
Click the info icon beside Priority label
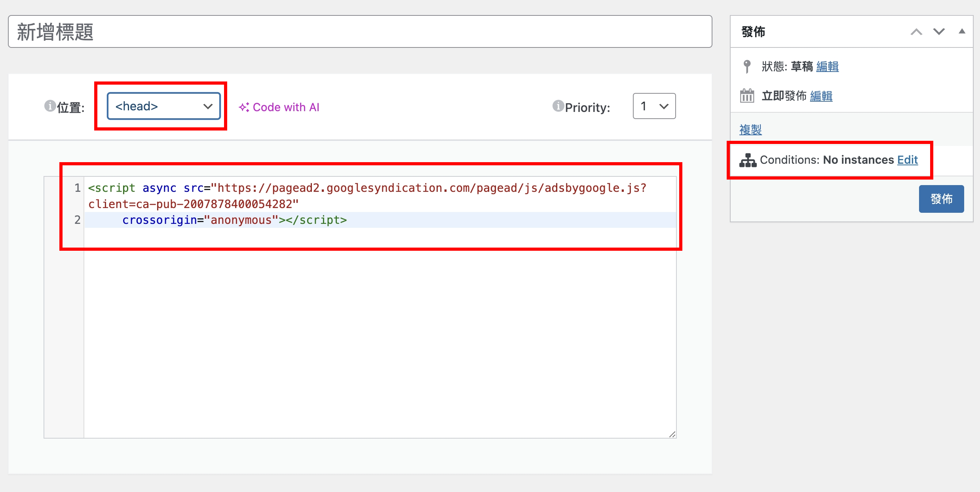click(x=558, y=106)
